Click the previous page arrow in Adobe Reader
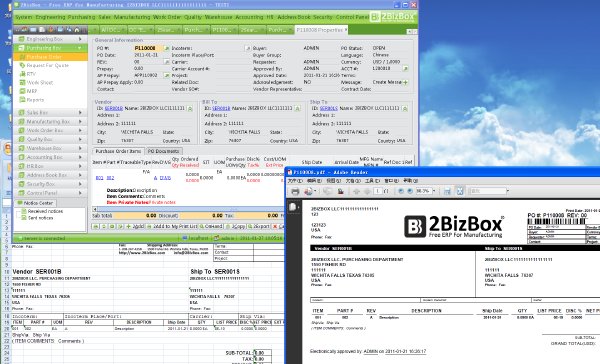Image resolution: width=600 pixels, height=364 pixels. 357,191
